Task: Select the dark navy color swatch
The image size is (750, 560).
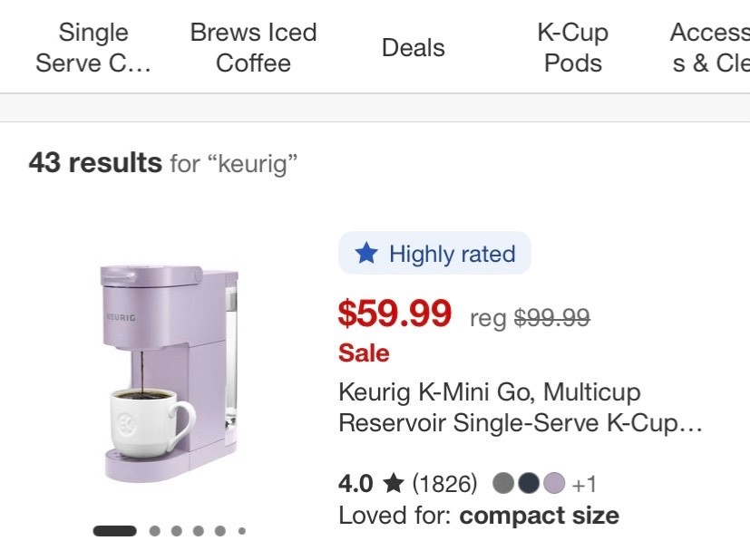Action: point(530,483)
